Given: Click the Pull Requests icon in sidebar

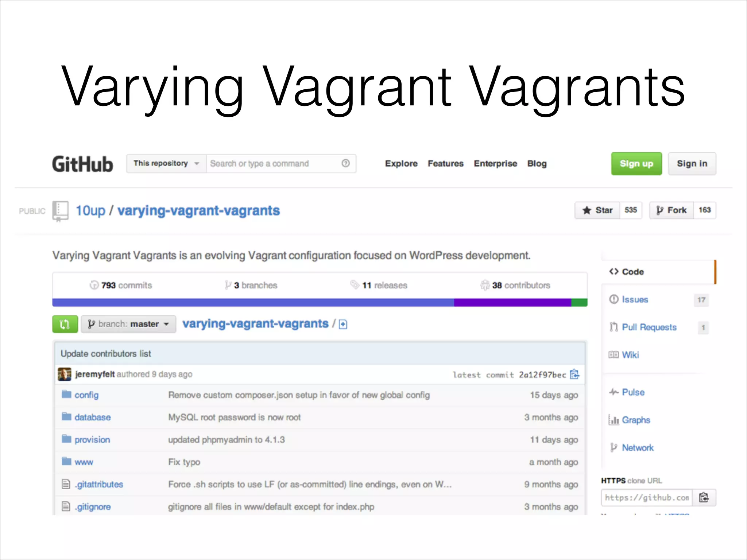Looking at the screenshot, I should point(614,327).
